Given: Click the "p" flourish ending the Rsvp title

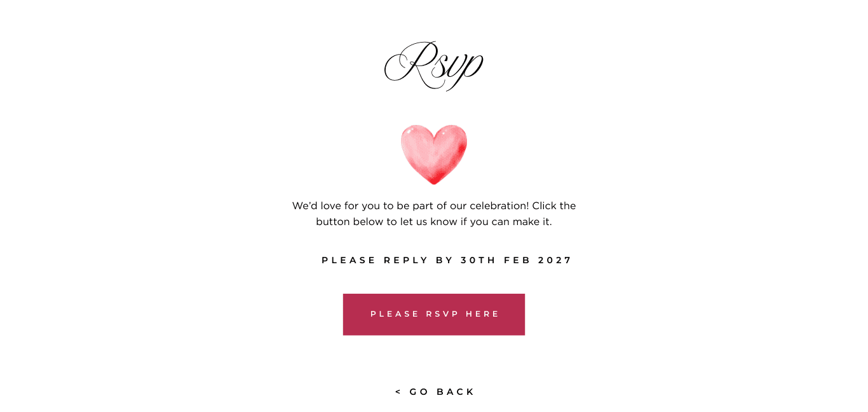Looking at the screenshot, I should tap(470, 67).
